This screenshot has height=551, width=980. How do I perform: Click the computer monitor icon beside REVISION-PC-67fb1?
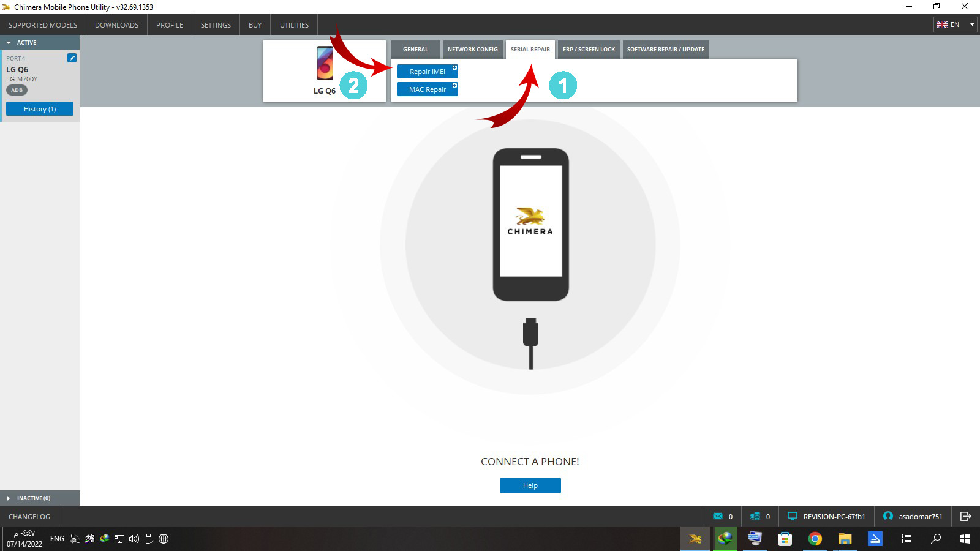(x=793, y=516)
